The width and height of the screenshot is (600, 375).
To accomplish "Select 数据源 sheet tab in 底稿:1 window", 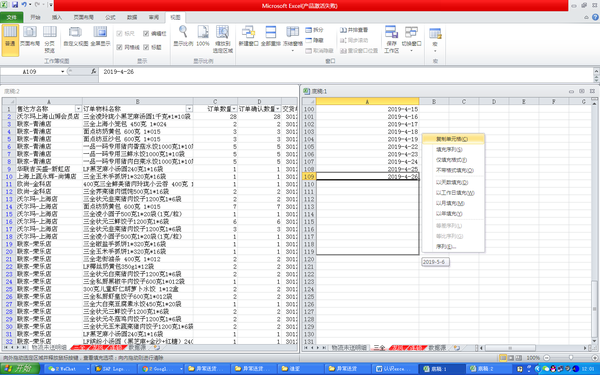I will pos(437,348).
